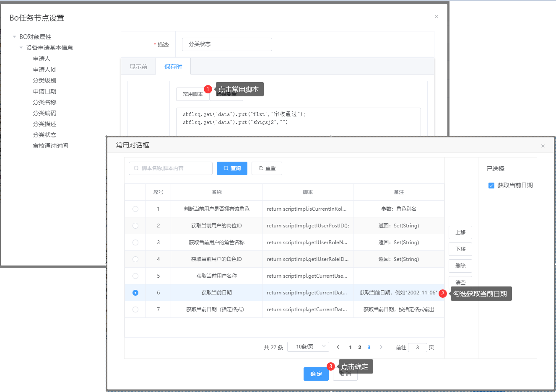Switch to the 显示前 tab
Screen dimensions: 556x392
(138, 67)
